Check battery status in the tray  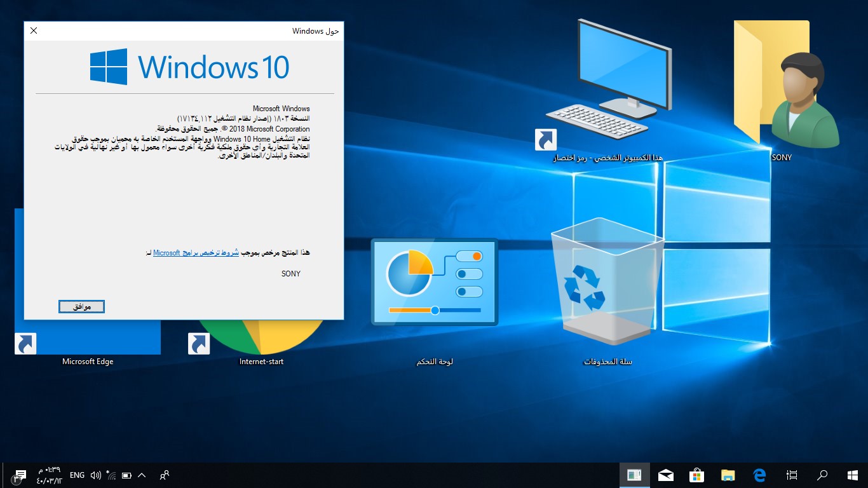(126, 475)
